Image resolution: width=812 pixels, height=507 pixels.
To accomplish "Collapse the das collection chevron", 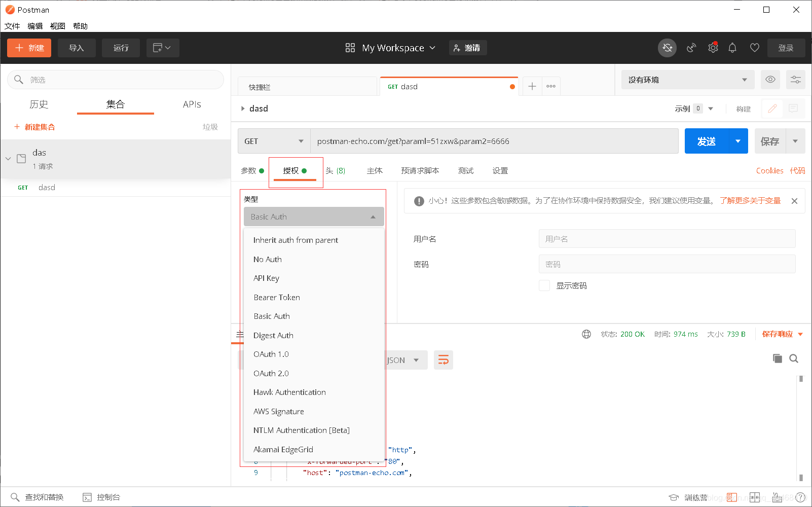I will [8, 159].
